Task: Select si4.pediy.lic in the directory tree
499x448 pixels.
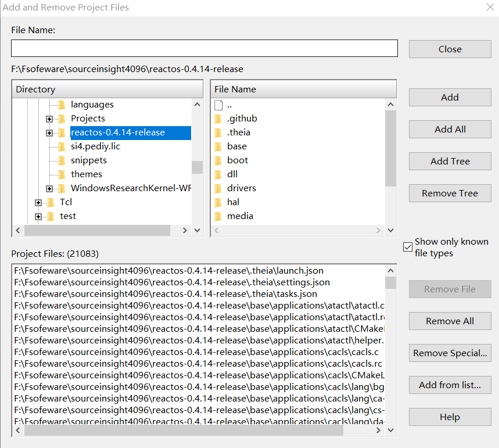Action: pos(95,146)
